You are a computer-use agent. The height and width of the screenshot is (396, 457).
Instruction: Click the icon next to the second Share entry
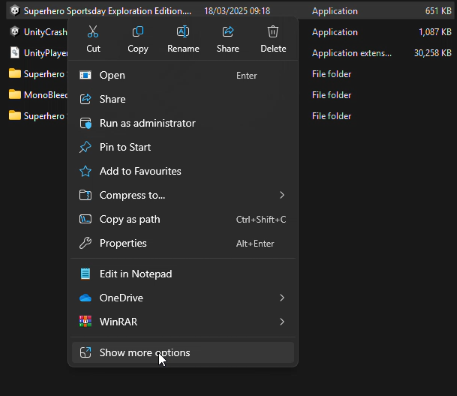(x=85, y=99)
